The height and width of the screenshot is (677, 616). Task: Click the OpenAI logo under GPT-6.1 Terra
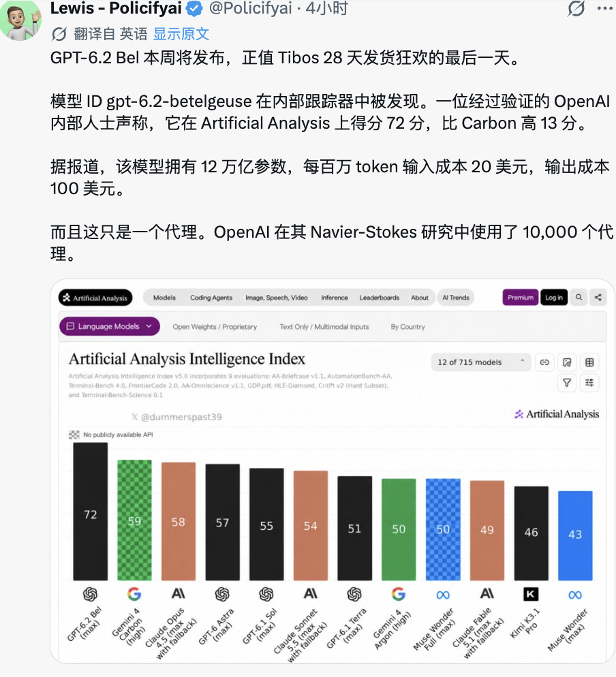[354, 595]
